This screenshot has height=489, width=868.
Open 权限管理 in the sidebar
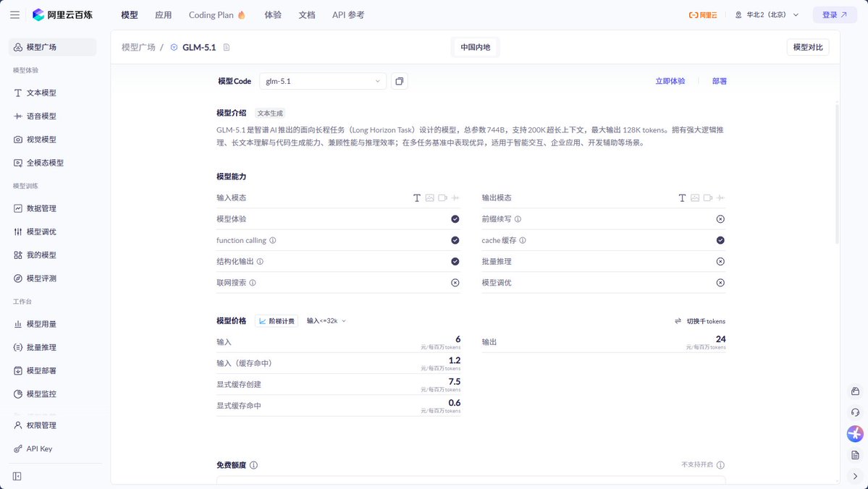(x=53, y=425)
